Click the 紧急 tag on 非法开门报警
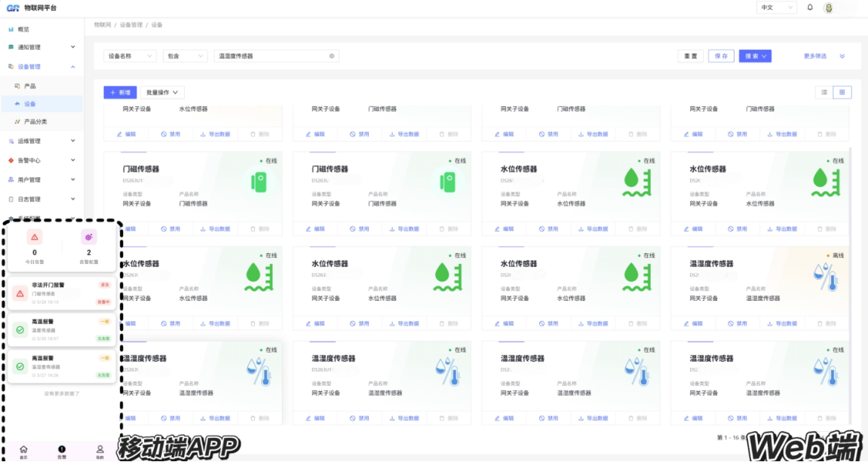This screenshot has width=868, height=462. point(104,285)
